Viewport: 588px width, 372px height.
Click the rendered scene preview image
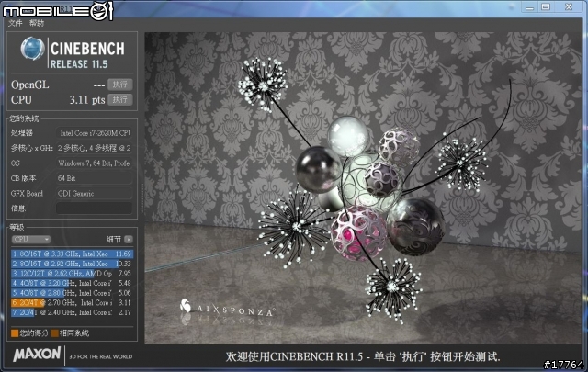363,188
